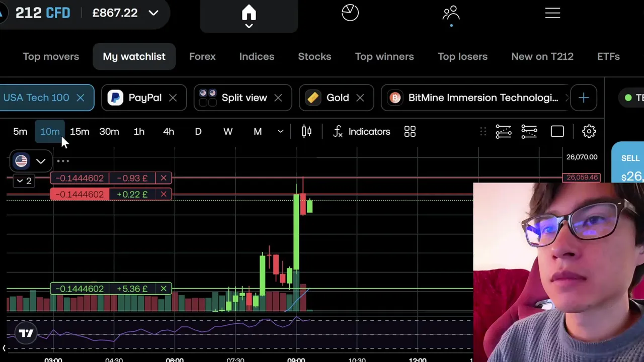Open the portfolio pie chart icon
Image resolution: width=644 pixels, height=362 pixels.
point(350,13)
